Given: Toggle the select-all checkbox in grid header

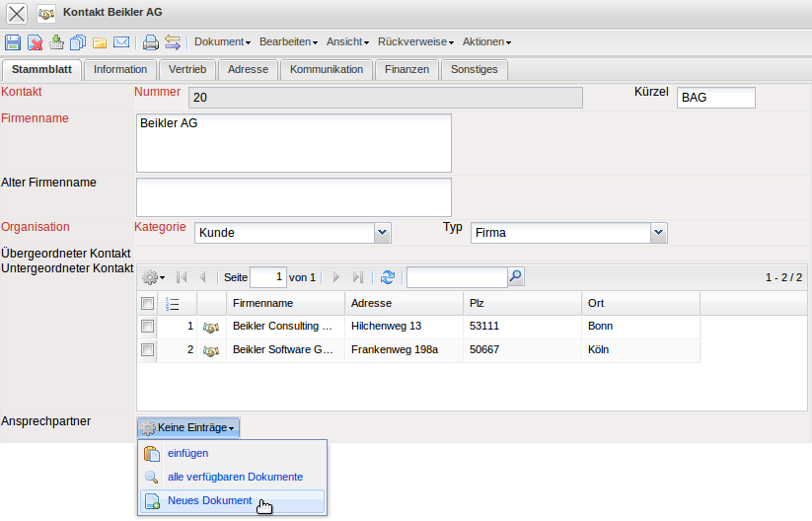Looking at the screenshot, I should (x=147, y=303).
